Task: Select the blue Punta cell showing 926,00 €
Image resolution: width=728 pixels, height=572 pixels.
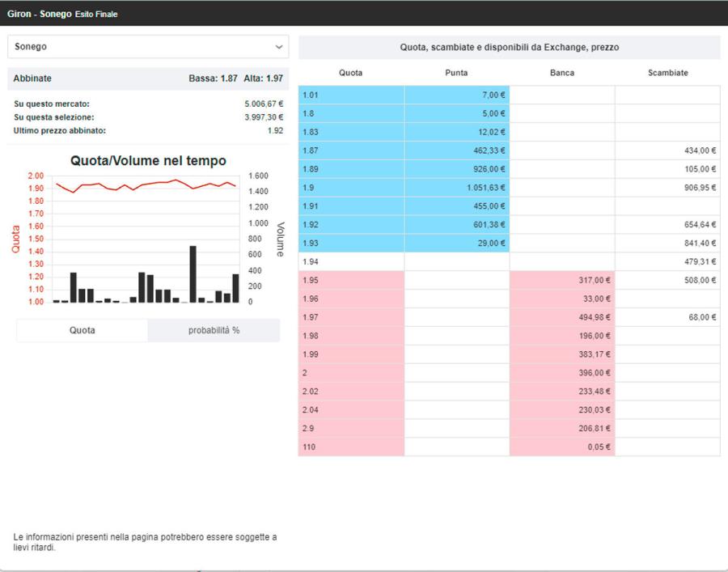Action: coord(457,169)
